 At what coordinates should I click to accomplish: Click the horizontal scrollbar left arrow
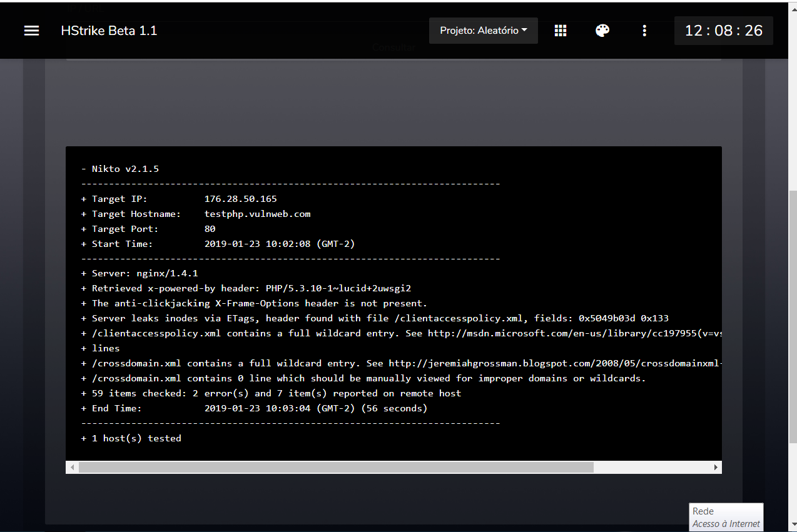coord(73,468)
